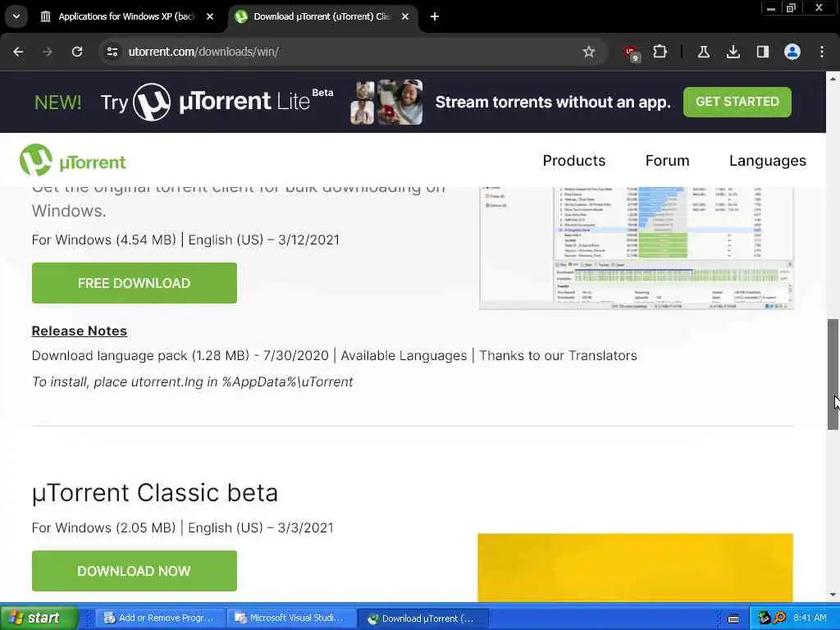Open the Chrome profile avatar
This screenshot has height=630, width=840.
[792, 52]
